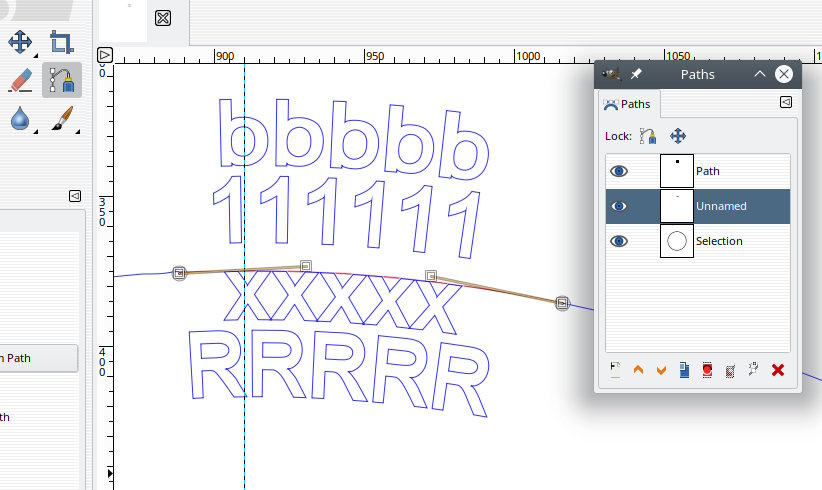
Task: Select the Blur/Sharpen droplet tool
Action: 20,119
